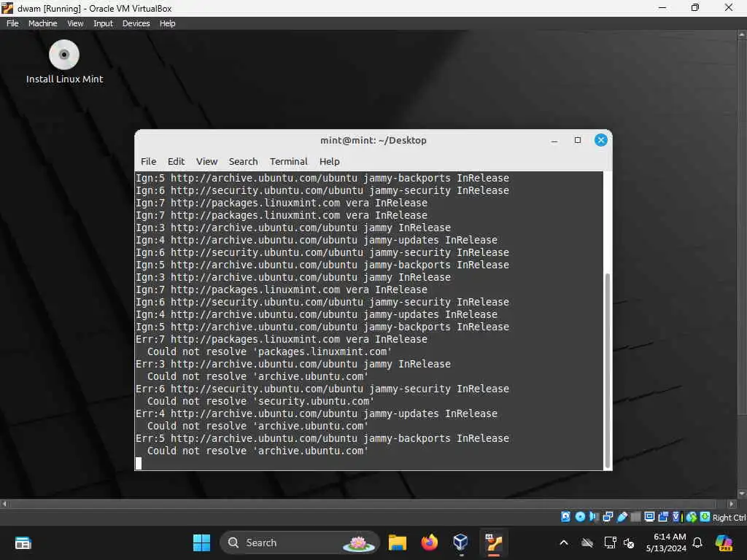Open Install Linux Mint desktop shortcut

point(64,63)
